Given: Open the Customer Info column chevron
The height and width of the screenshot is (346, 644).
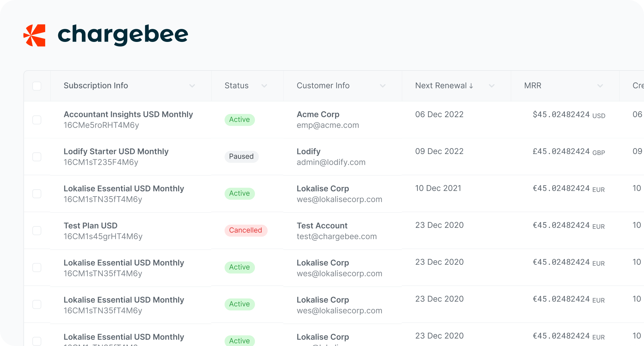Looking at the screenshot, I should click(x=383, y=86).
